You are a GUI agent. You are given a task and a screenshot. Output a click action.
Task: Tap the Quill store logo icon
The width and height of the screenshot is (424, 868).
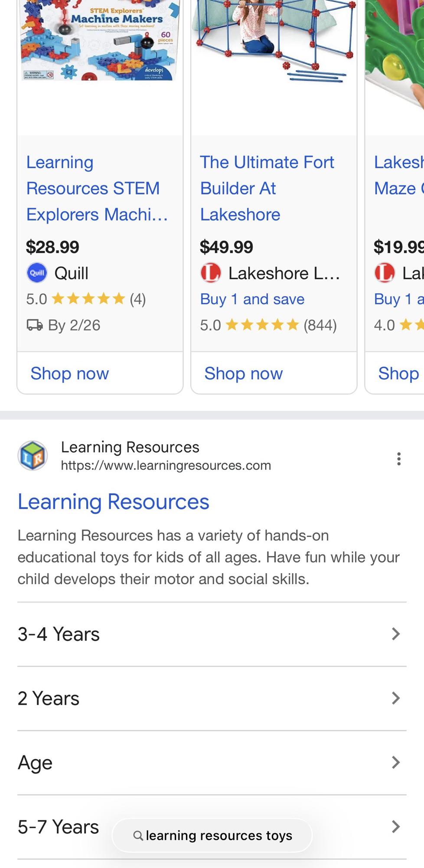tap(37, 273)
